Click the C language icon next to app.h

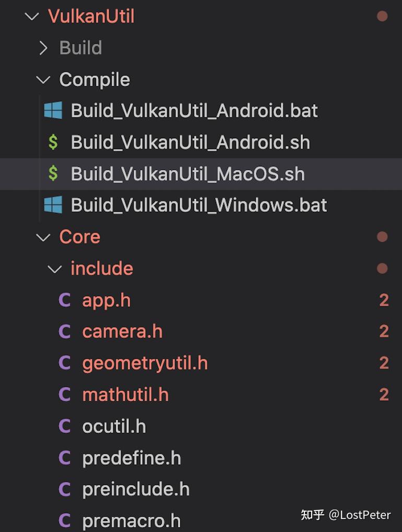pos(65,300)
